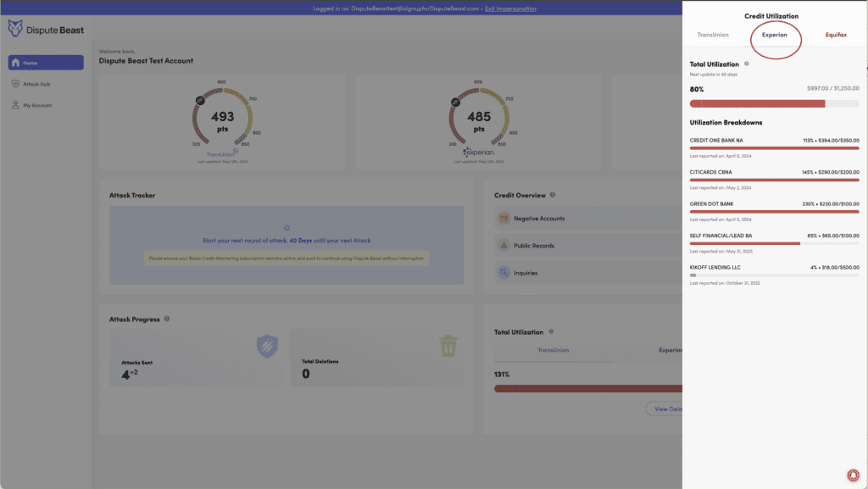Click the My Account person icon

point(15,105)
